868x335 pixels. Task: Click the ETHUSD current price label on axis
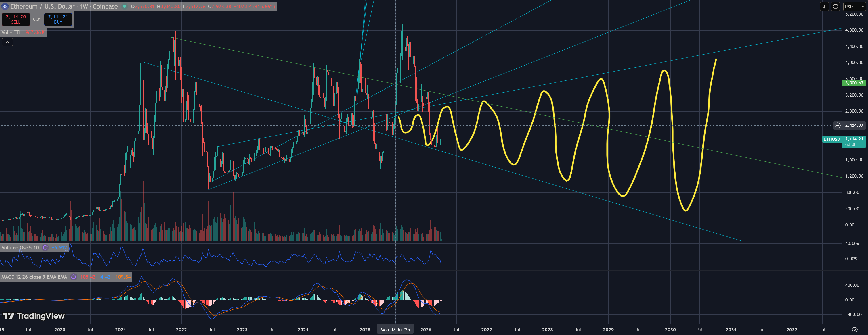click(831, 139)
